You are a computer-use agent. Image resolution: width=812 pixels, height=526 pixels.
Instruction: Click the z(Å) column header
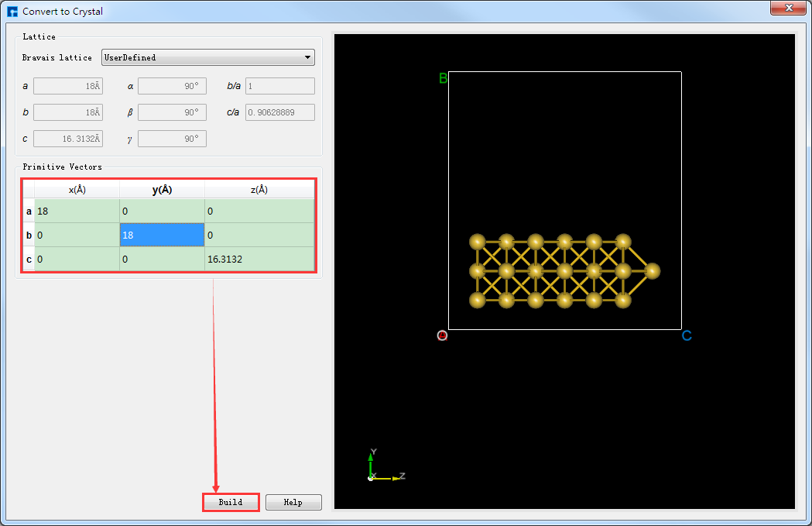[259, 190]
